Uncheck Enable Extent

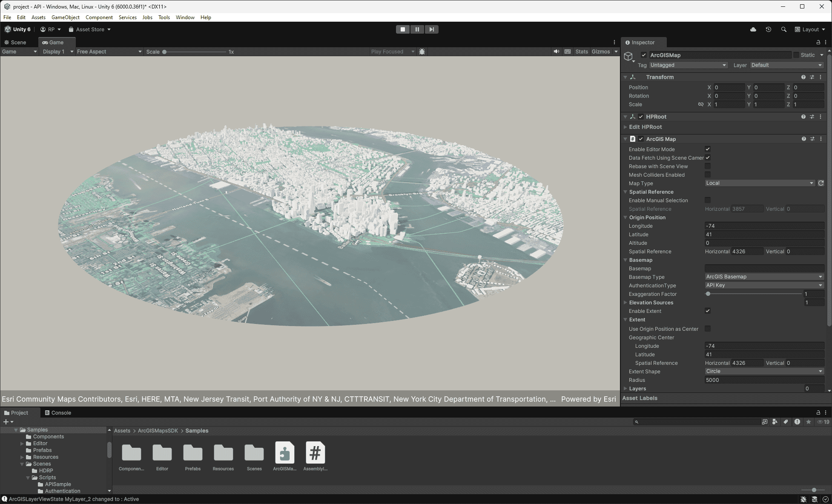tap(707, 311)
